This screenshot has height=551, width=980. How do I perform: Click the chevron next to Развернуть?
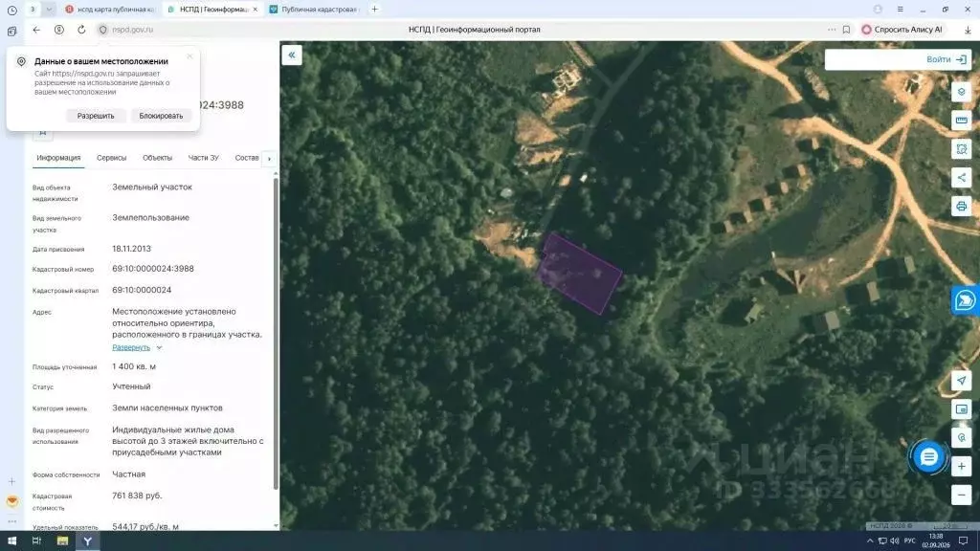(160, 347)
